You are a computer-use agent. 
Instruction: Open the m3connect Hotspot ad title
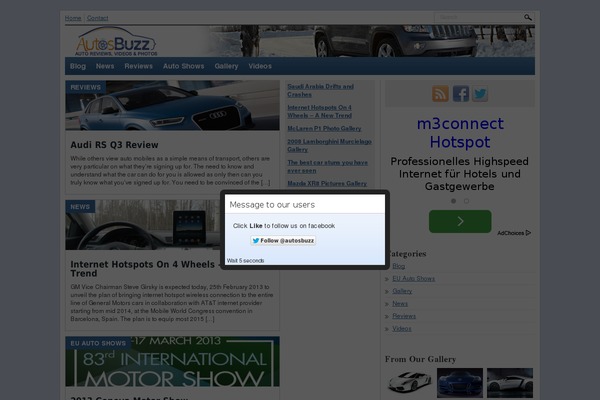pos(460,133)
